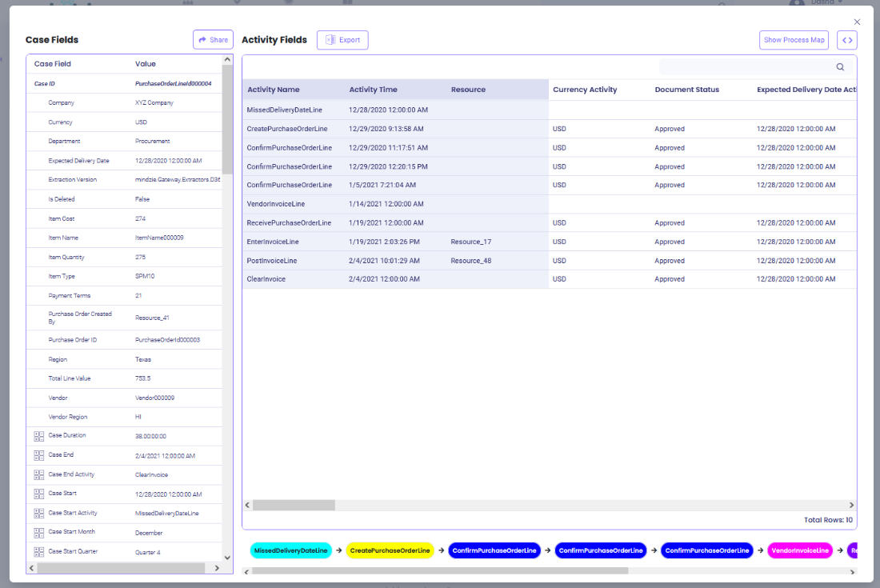Click the activity table search field
This screenshot has width=880, height=588.
746,67
